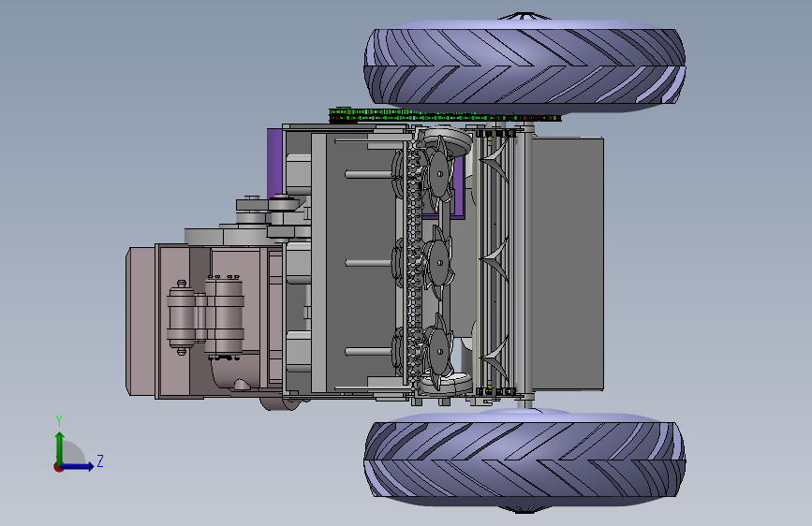This screenshot has height=526, width=812.
Task: Select the upper wheel hub cap
Action: tap(524, 16)
